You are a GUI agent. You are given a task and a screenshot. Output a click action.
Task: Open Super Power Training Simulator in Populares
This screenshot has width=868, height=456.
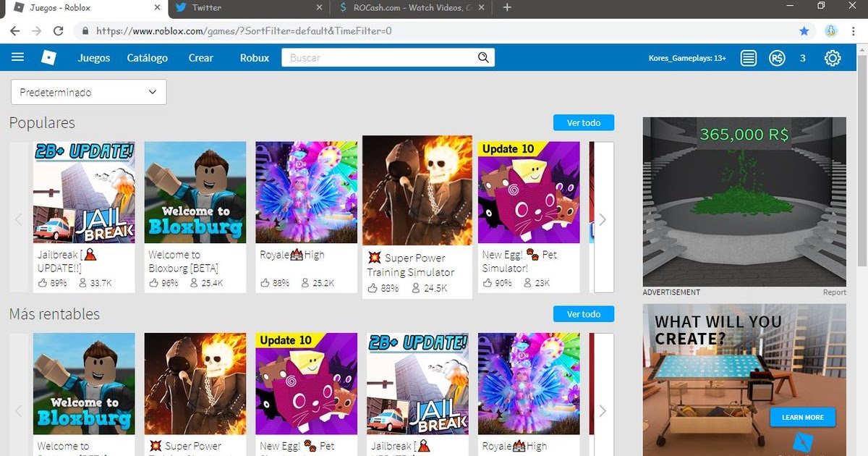[417, 190]
